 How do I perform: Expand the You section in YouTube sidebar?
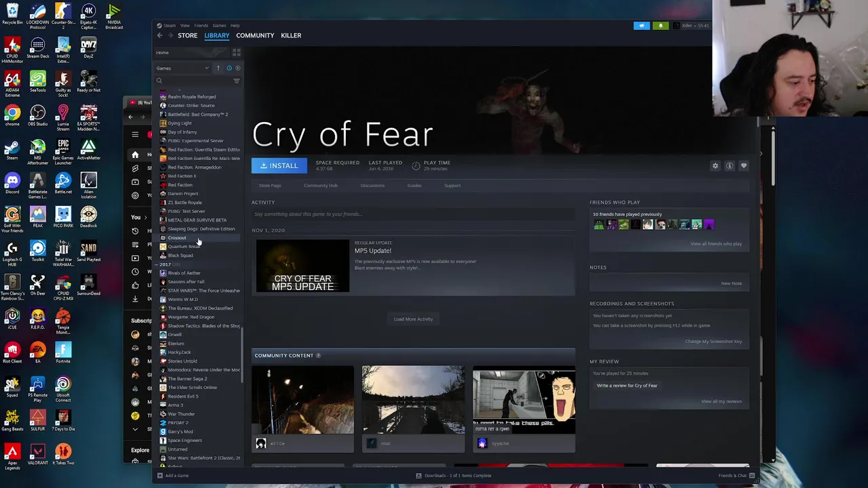pyautogui.click(x=140, y=217)
